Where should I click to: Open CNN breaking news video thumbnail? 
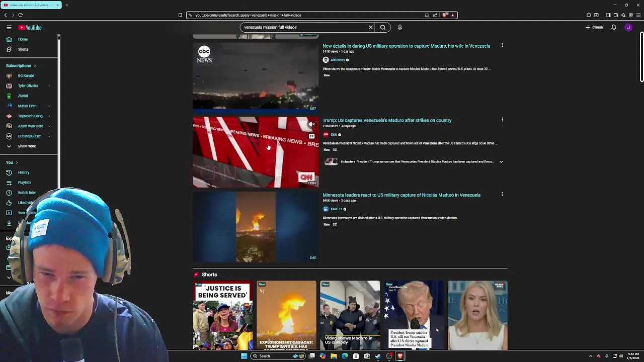point(256,152)
